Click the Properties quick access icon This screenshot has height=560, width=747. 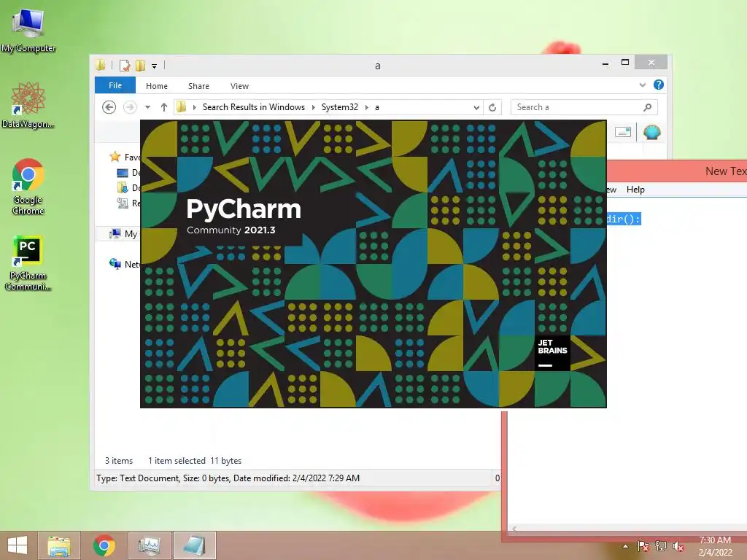click(x=124, y=65)
